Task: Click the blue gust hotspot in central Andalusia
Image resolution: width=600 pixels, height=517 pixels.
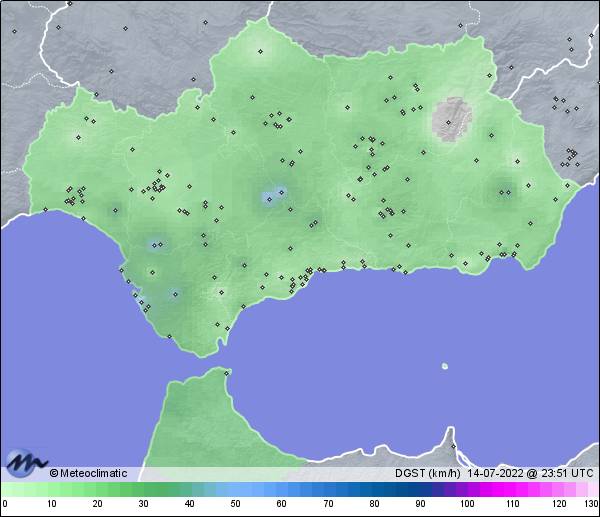Action: (273, 196)
